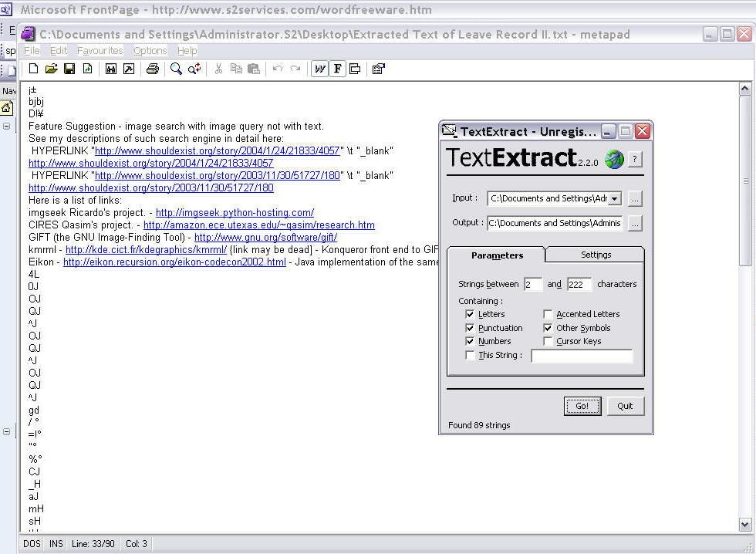Click the home icon in FrontPage sidebar
Screen dimensions: 756x554
coord(6,108)
